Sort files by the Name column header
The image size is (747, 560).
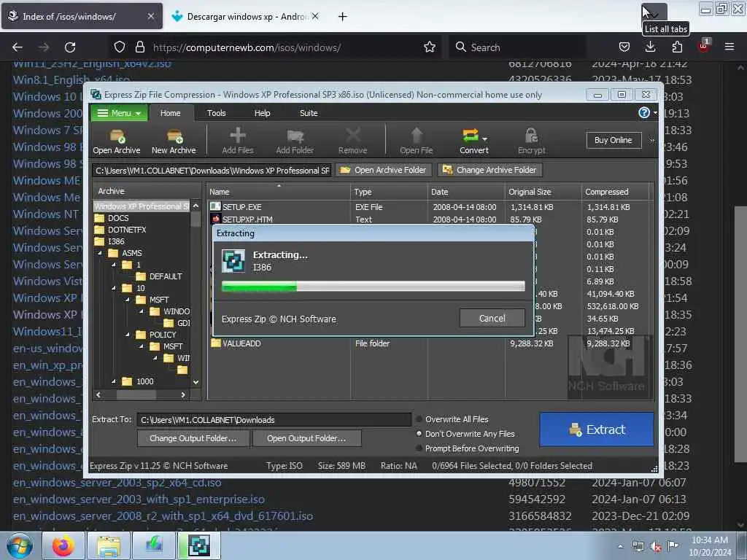279,192
